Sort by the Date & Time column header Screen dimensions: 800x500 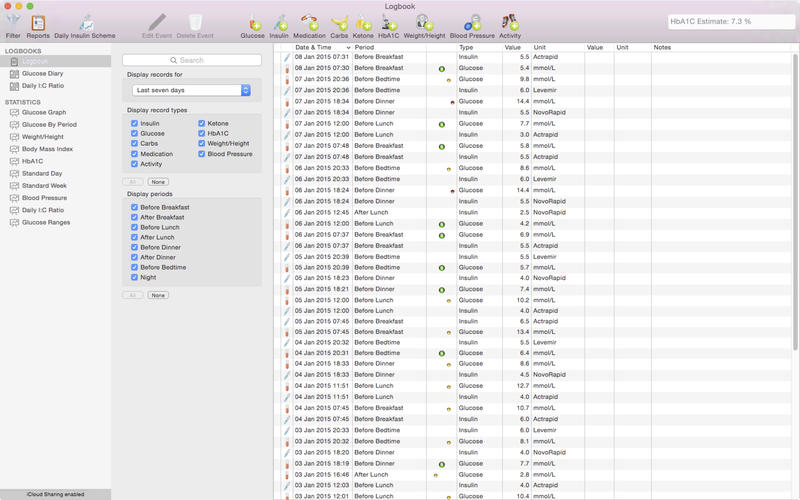point(321,47)
